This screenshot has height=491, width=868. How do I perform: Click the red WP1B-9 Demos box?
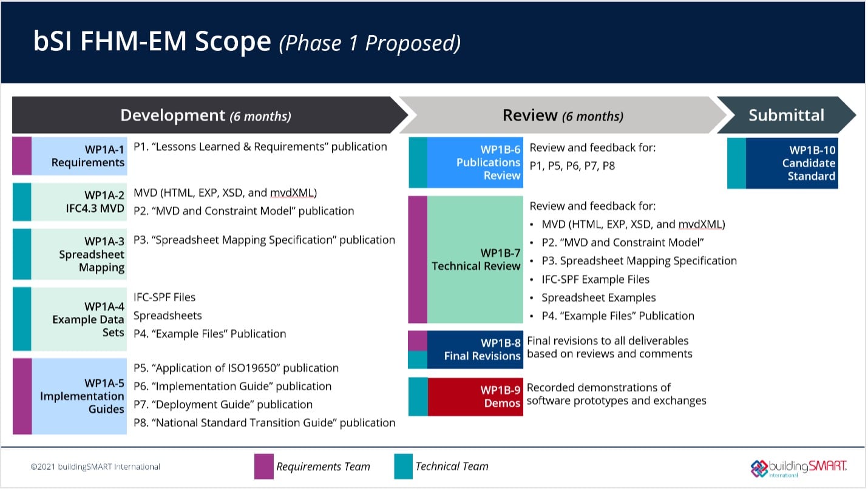[x=475, y=397]
